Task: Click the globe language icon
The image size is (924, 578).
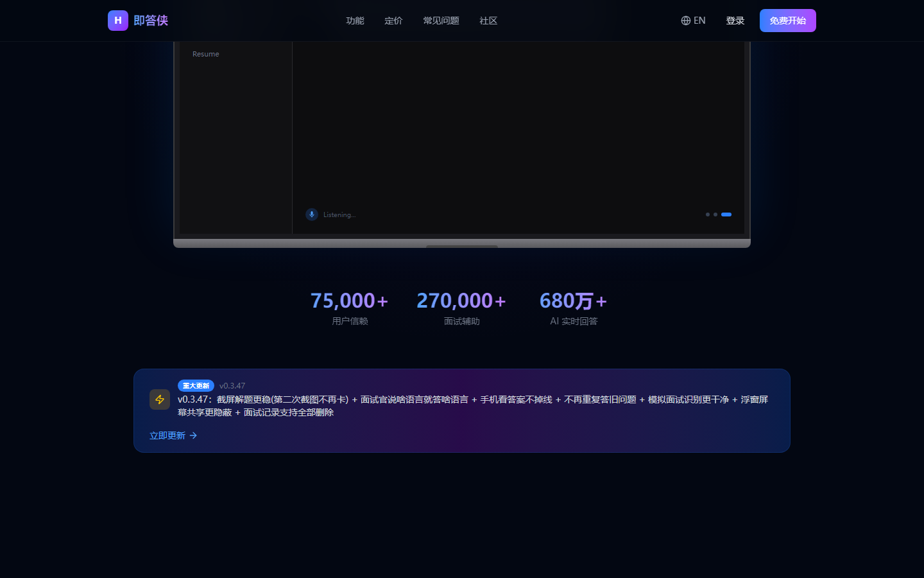Action: click(x=686, y=21)
